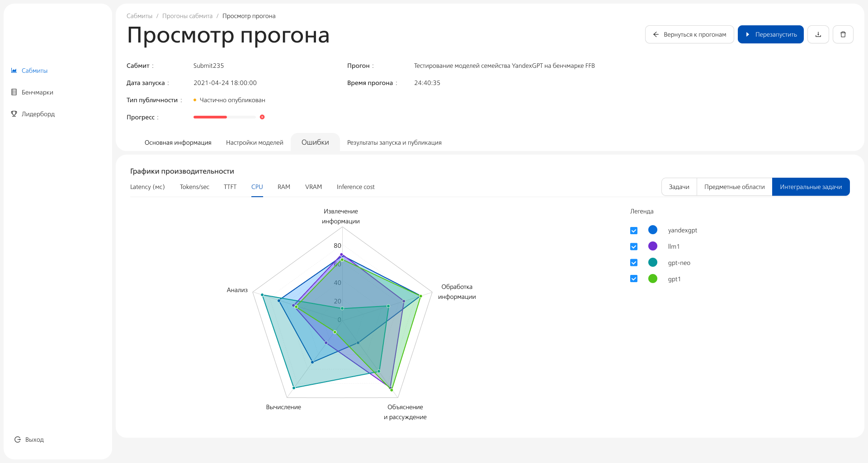Click the Сабмиты chart icon in sidebar
The width and height of the screenshot is (868, 463).
pyautogui.click(x=14, y=71)
